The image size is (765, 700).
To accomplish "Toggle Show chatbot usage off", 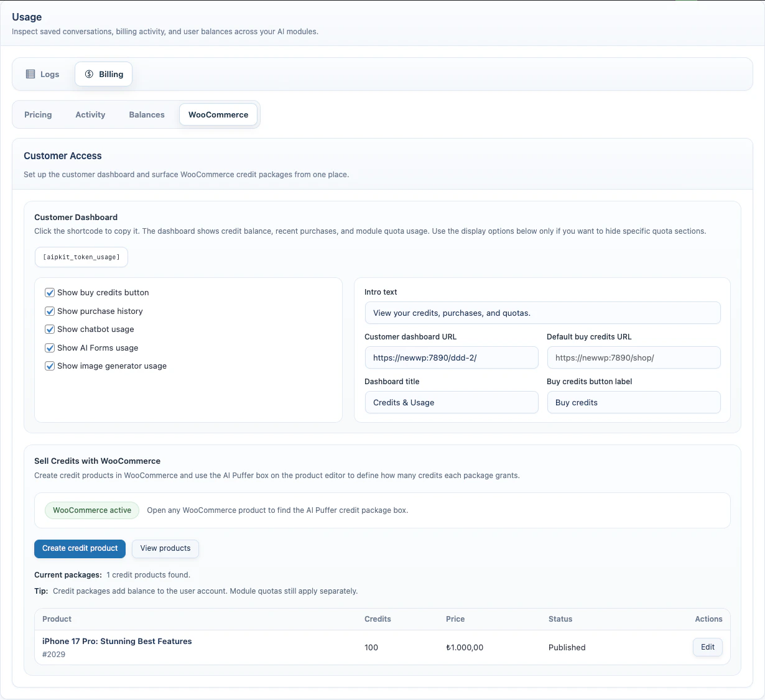I will coord(49,329).
